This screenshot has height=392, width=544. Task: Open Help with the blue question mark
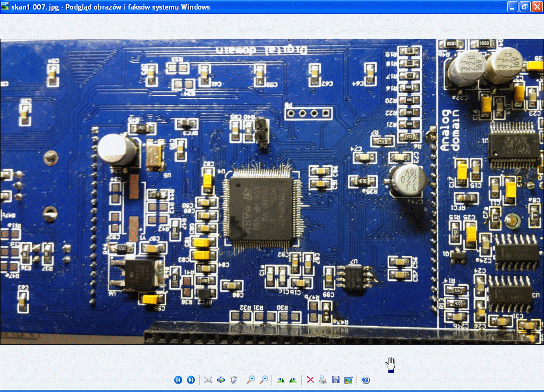click(365, 380)
